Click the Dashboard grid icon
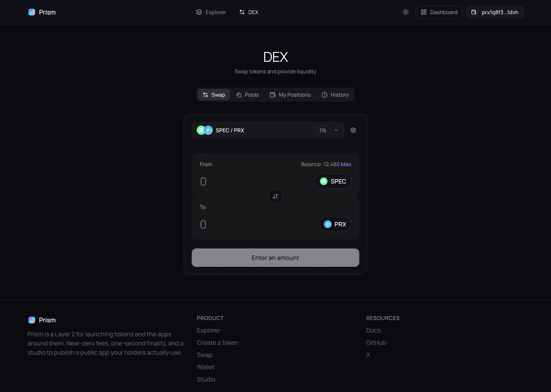This screenshot has width=551, height=392. [424, 12]
